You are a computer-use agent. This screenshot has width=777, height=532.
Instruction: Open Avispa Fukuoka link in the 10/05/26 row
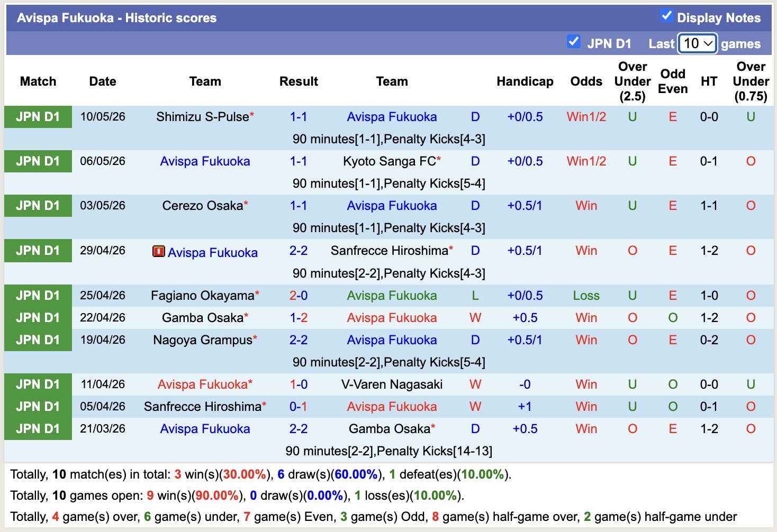[392, 117]
